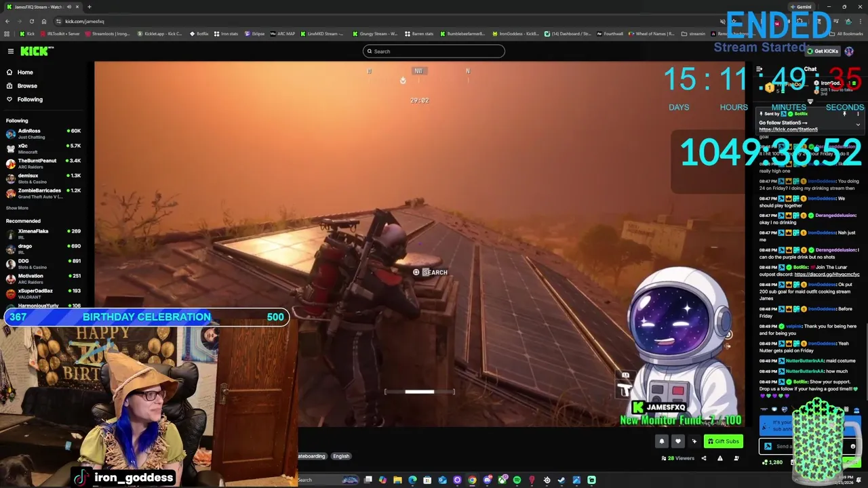Open the Kick hamburger menu
This screenshot has width=868, height=488.
(x=11, y=52)
